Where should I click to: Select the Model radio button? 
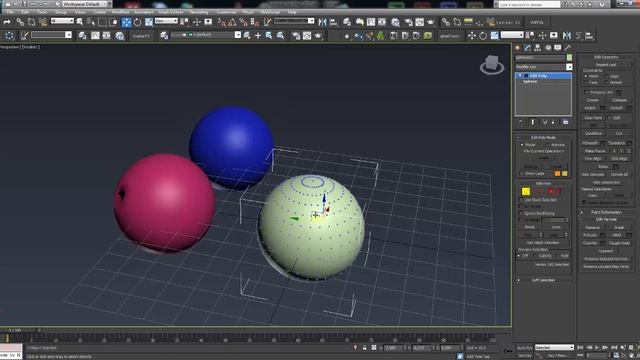click(522, 145)
